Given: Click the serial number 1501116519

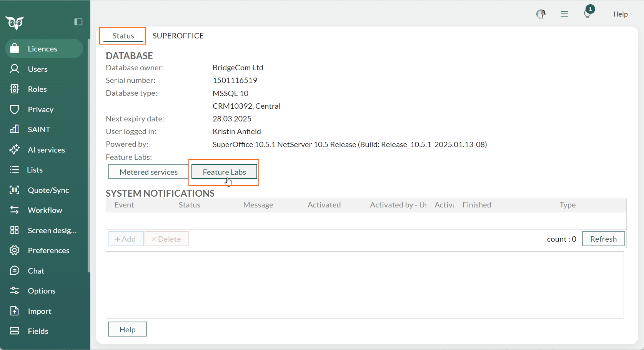Looking at the screenshot, I should [235, 80].
